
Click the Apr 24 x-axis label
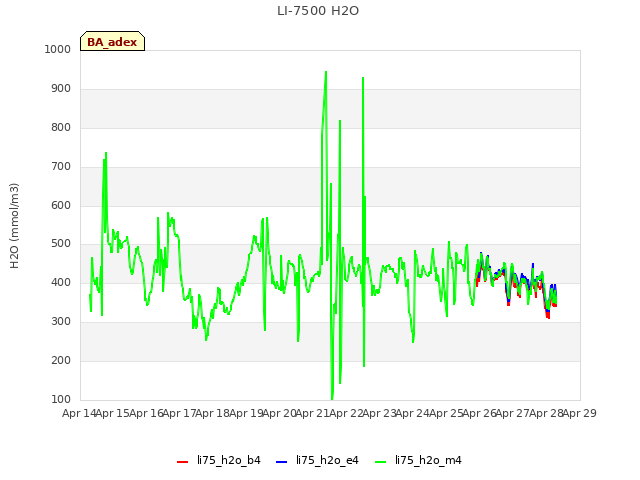(x=413, y=413)
